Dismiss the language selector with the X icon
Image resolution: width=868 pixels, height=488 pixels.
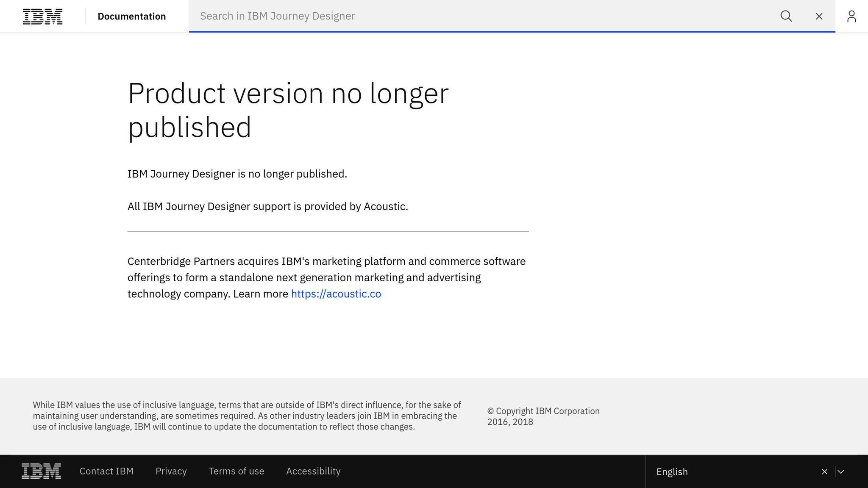824,471
